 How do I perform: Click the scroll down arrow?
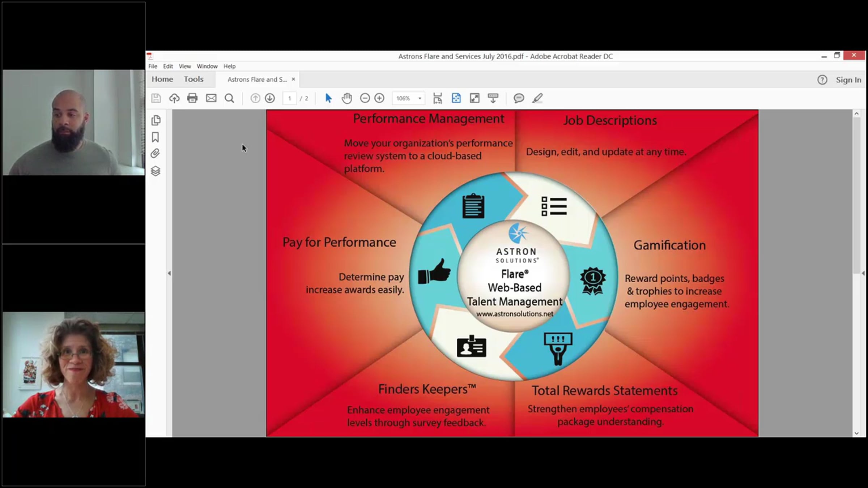click(856, 433)
